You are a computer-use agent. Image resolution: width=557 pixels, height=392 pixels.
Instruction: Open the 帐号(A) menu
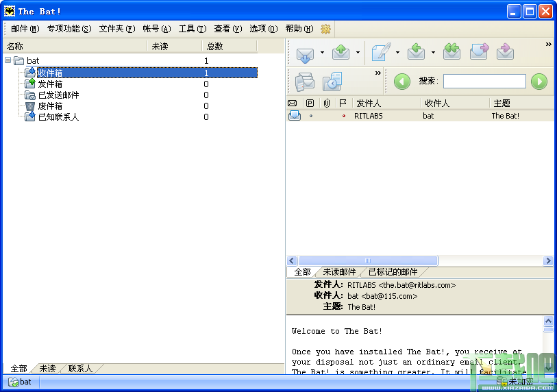157,29
